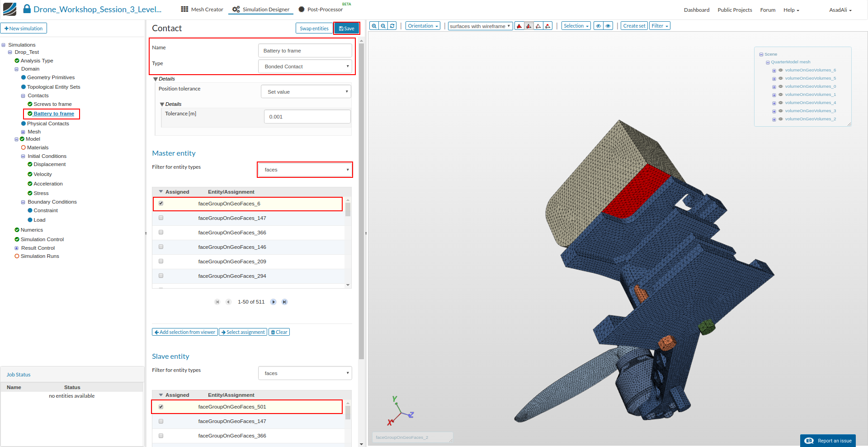This screenshot has width=868, height=447.
Task: Click the Tolerance [m] input field
Action: (x=307, y=117)
